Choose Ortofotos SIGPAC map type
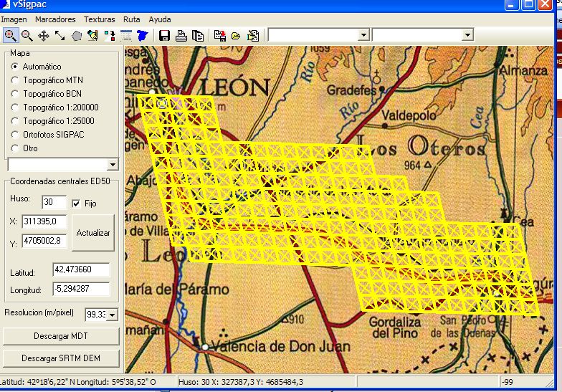Image resolution: width=562 pixels, height=392 pixels. point(15,135)
